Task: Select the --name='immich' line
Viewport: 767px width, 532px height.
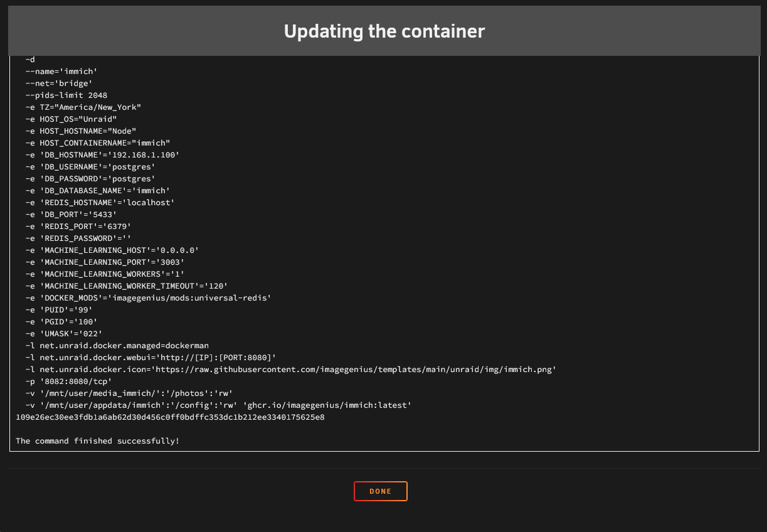Action: click(61, 72)
